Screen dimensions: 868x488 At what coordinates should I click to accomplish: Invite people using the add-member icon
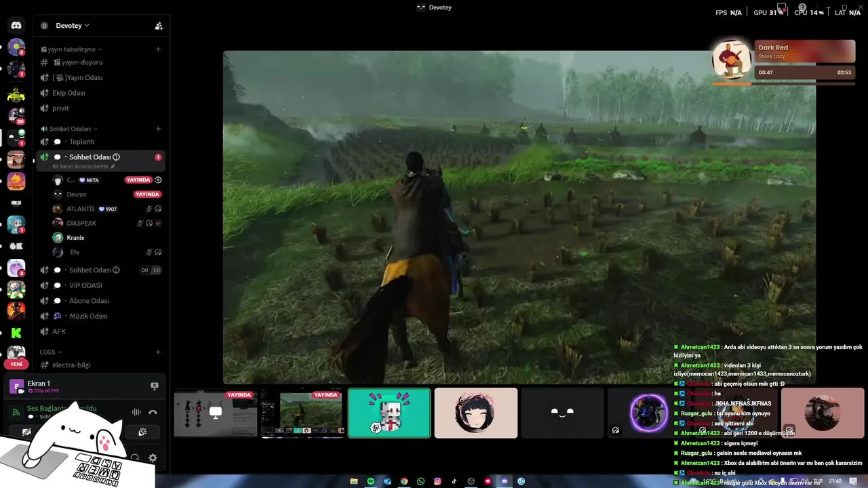coord(159,26)
